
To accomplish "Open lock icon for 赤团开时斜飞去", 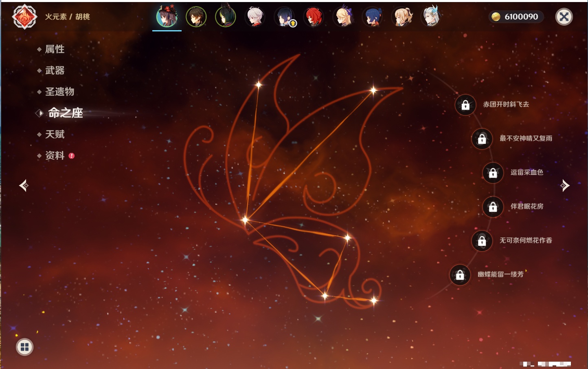I will (465, 105).
